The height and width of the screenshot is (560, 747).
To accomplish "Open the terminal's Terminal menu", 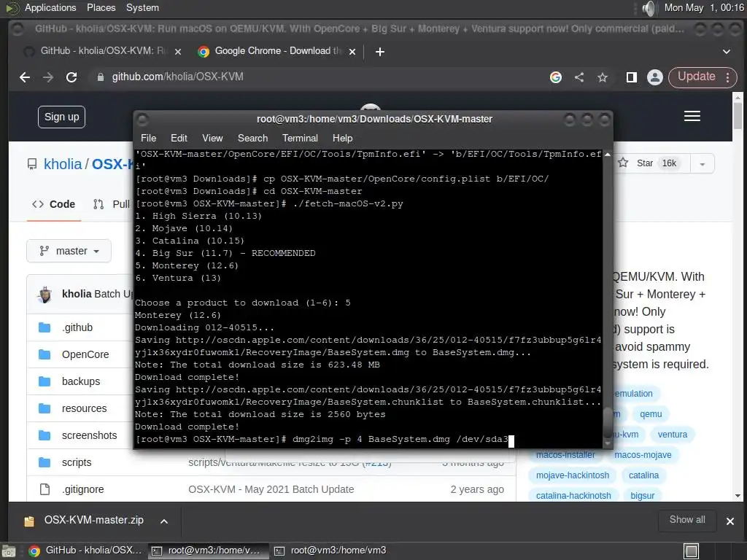I will tap(300, 138).
